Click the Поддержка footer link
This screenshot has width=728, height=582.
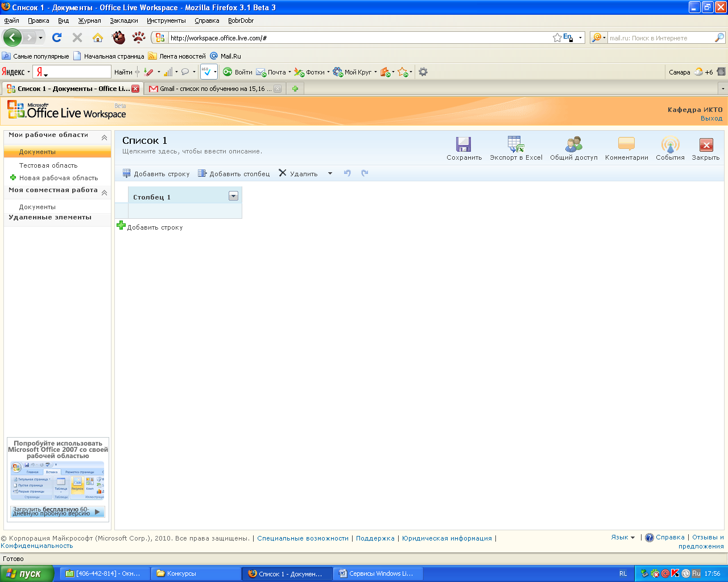375,538
